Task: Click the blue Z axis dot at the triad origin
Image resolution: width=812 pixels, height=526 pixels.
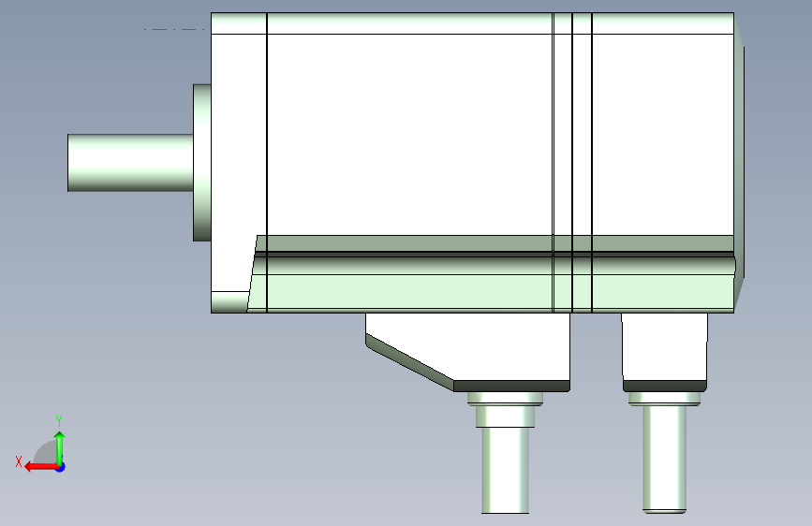Action: (61, 467)
